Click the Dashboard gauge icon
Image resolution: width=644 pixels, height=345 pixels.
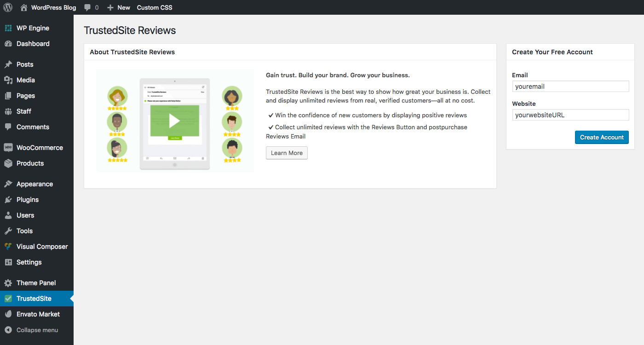(x=8, y=44)
